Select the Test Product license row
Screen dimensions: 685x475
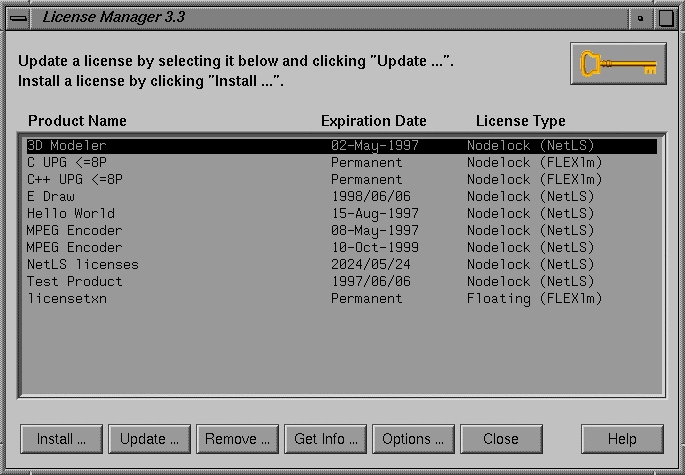[342, 282]
